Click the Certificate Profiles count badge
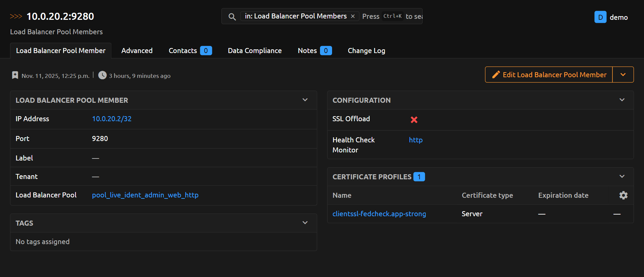 tap(419, 177)
